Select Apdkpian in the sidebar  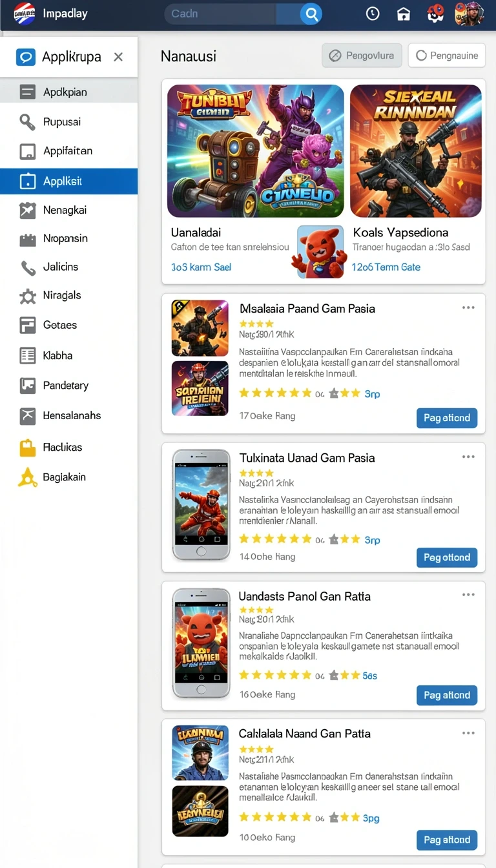point(68,92)
